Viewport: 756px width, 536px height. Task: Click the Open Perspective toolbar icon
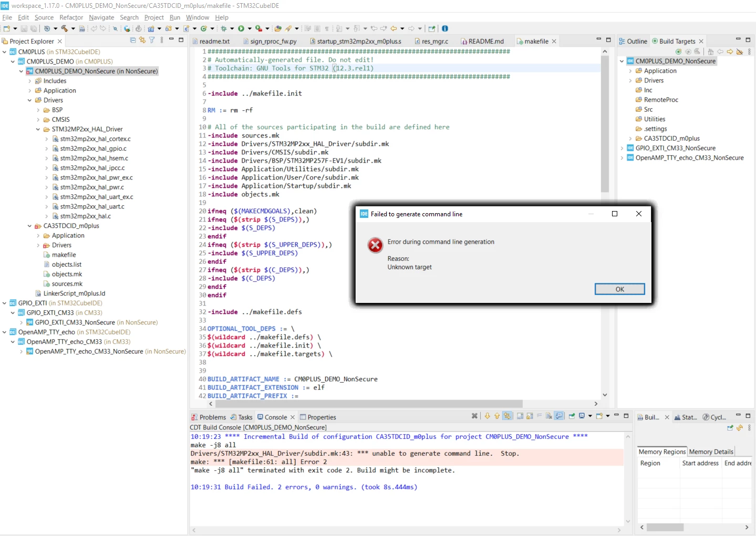432,29
